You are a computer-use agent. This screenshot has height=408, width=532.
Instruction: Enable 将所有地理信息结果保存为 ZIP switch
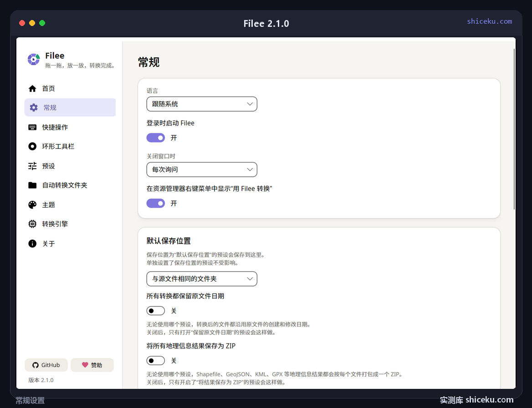pyautogui.click(x=156, y=361)
